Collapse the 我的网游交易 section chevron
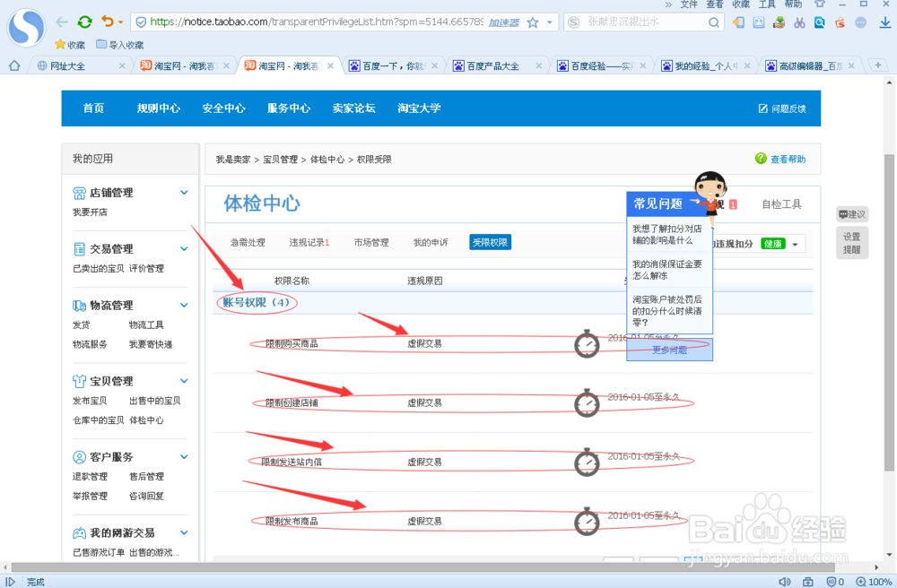The width and height of the screenshot is (897, 588). [184, 532]
